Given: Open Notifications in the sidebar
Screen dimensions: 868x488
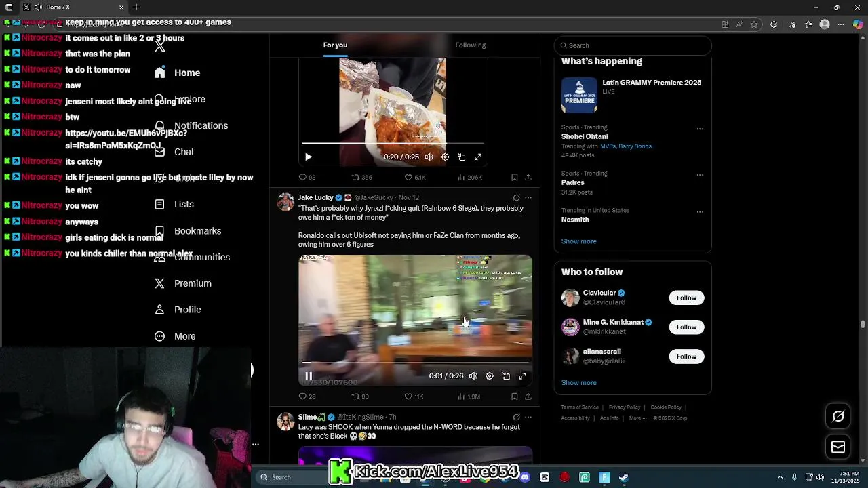Looking at the screenshot, I should point(191,125).
